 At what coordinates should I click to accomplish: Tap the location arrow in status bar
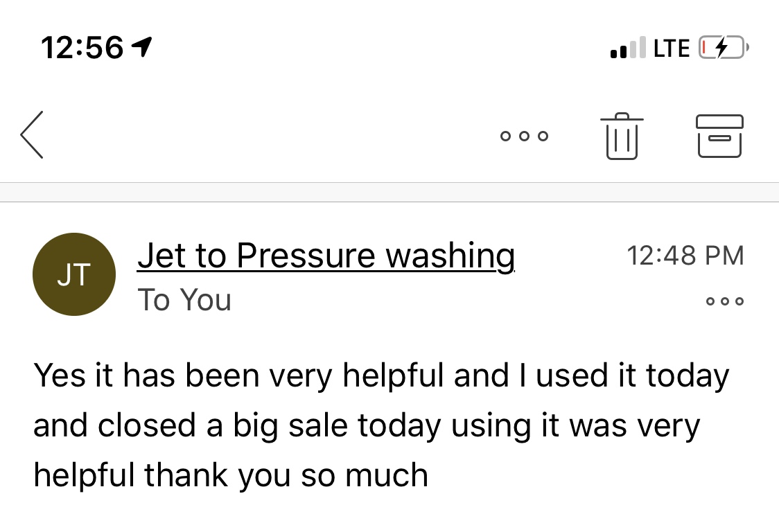tap(142, 47)
